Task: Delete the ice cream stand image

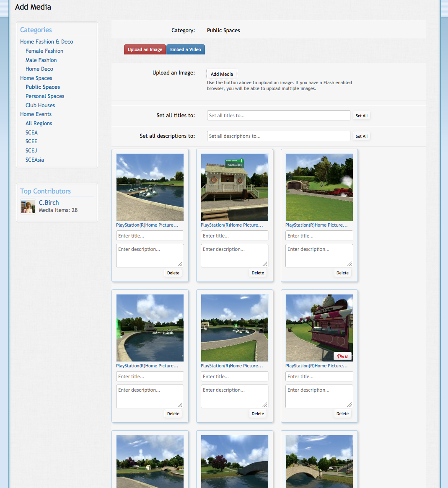Action: click(x=342, y=413)
